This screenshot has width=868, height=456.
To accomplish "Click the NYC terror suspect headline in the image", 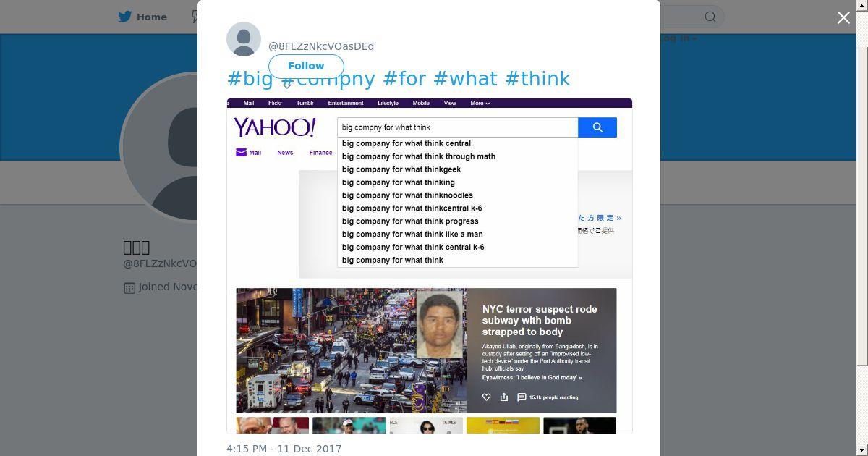I will click(540, 321).
